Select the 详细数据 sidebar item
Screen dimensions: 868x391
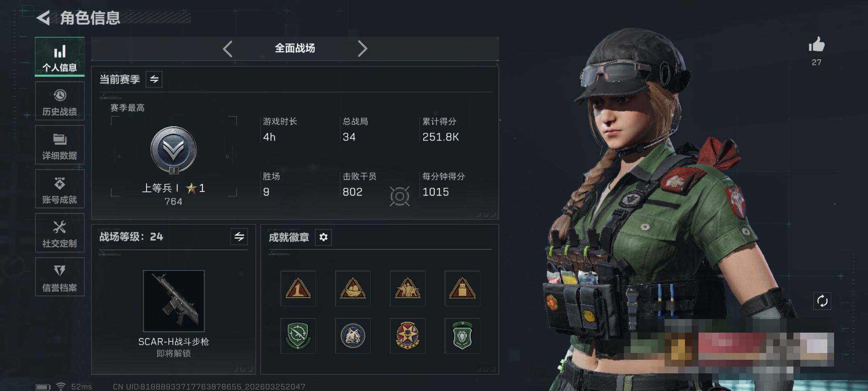coord(60,145)
